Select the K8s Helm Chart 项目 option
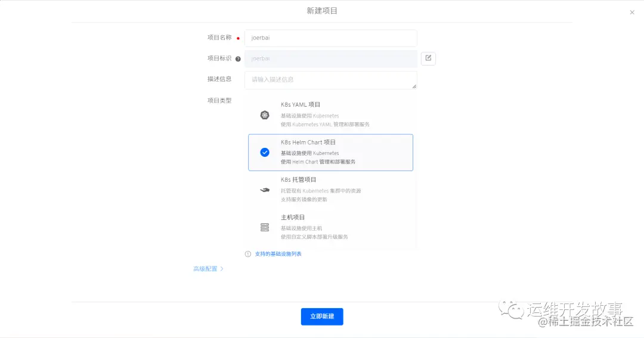Screen dimensions: 644x338 [x=330, y=153]
